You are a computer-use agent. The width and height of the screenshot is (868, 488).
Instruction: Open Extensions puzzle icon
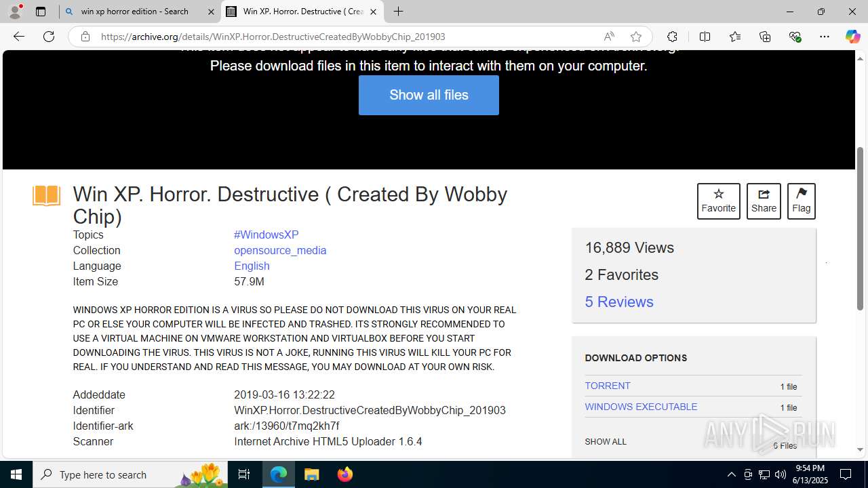(672, 37)
